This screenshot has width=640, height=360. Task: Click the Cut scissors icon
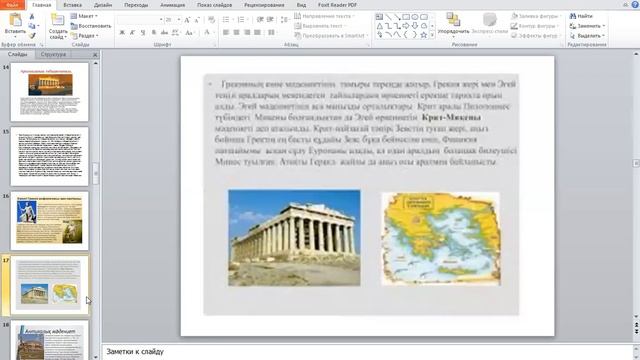point(32,17)
